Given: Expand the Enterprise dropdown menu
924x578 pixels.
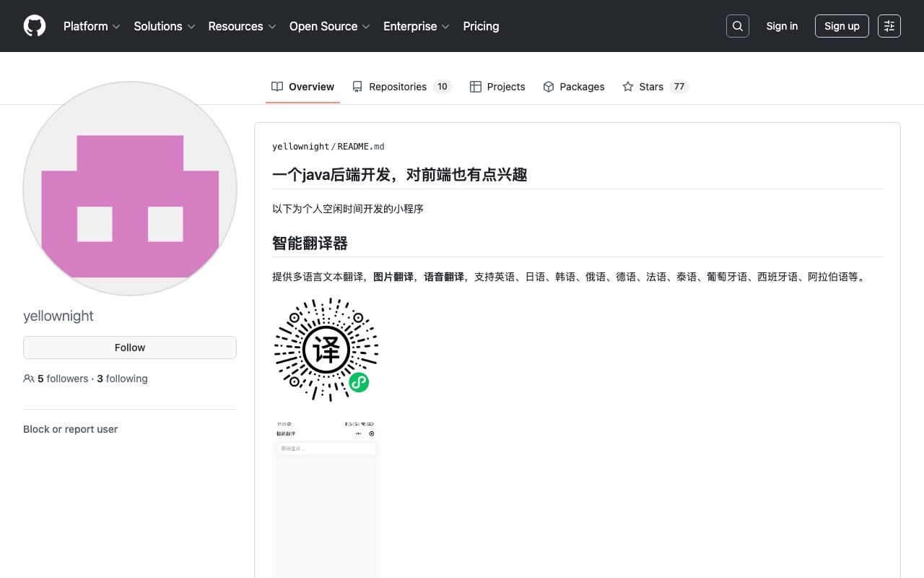Looking at the screenshot, I should pyautogui.click(x=417, y=26).
